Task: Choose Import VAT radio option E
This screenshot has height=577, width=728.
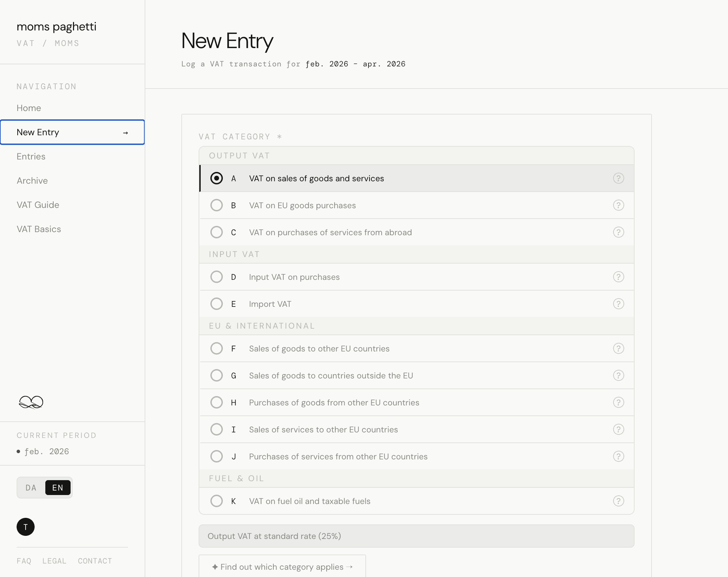Action: pyautogui.click(x=217, y=304)
